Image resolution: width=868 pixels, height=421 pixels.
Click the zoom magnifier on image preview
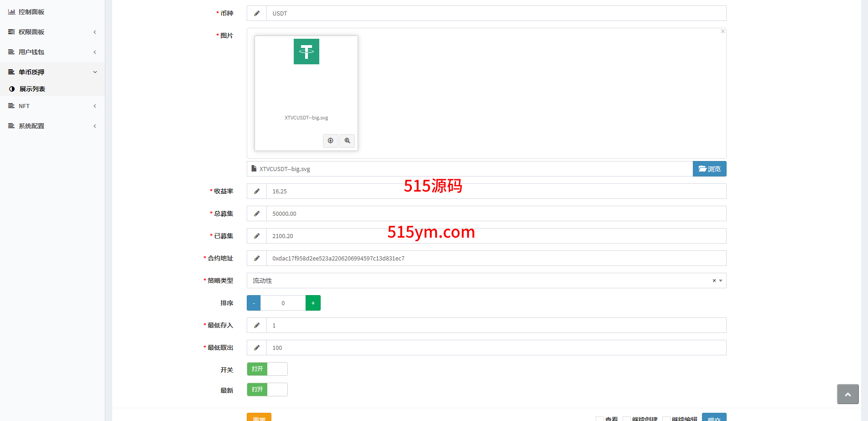pyautogui.click(x=347, y=140)
